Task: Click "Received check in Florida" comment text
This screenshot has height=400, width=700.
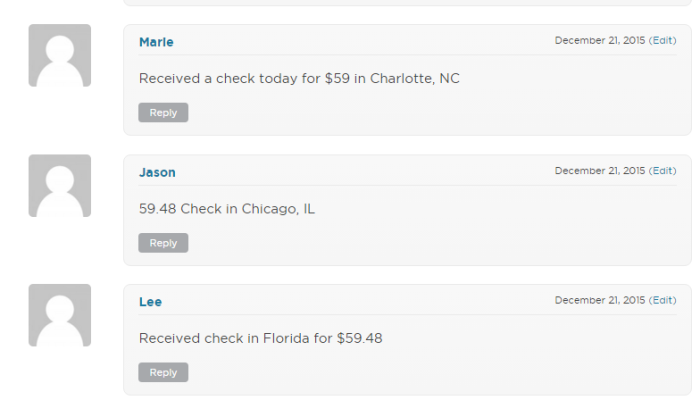Action: [x=225, y=338]
